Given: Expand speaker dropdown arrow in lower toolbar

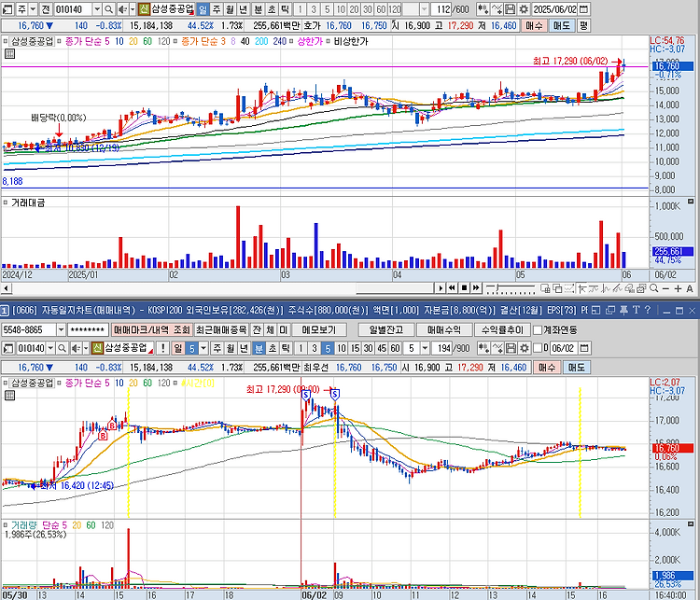Looking at the screenshot, I should (85, 348).
